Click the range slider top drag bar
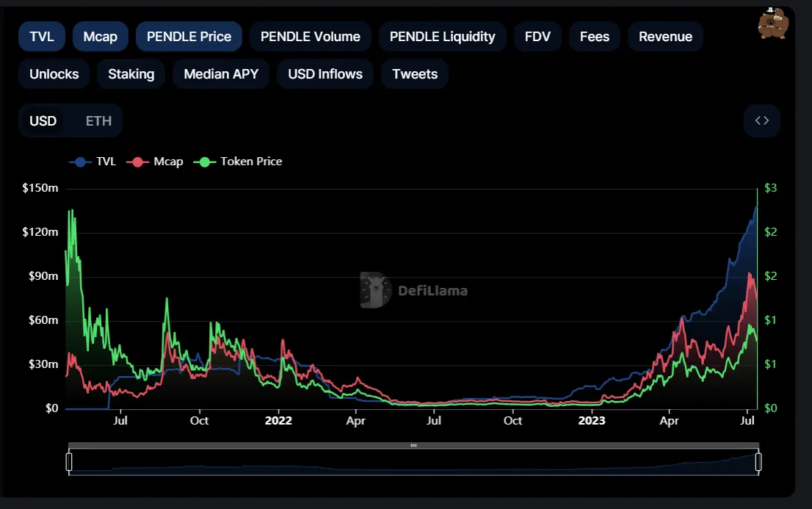Screen dimensions: 812x509 pos(414,445)
